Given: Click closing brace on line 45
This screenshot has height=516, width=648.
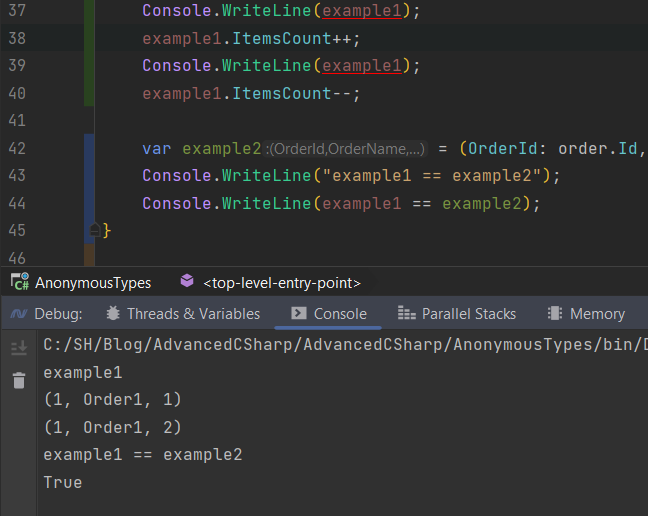Looking at the screenshot, I should [x=107, y=230].
